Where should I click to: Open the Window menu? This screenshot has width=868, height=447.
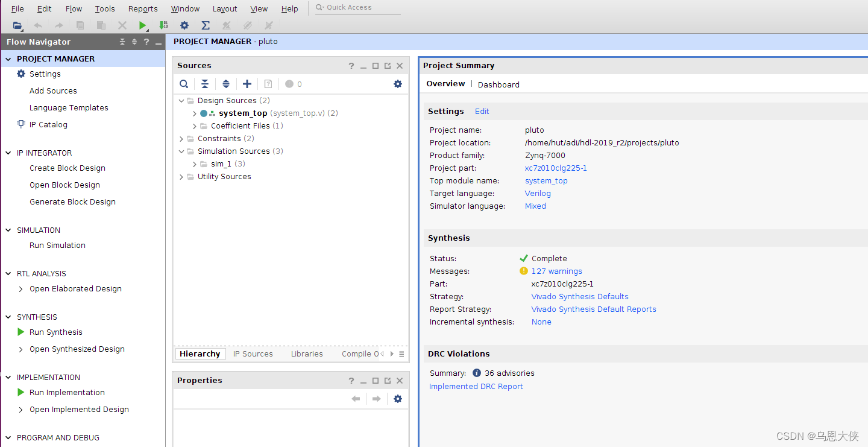(185, 8)
